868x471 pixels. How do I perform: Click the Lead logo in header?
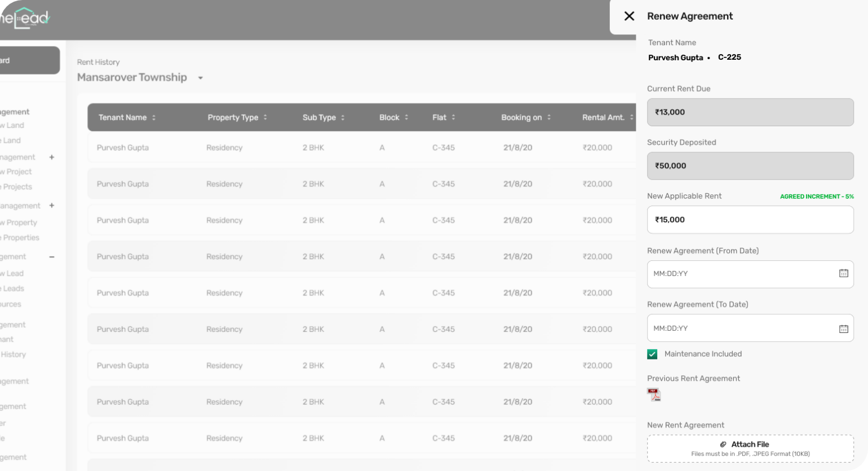click(25, 18)
